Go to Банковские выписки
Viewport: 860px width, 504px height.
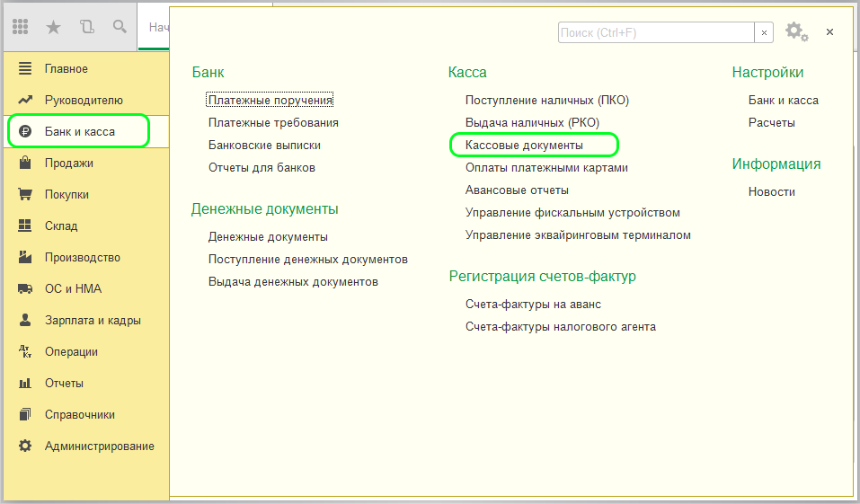click(x=264, y=145)
